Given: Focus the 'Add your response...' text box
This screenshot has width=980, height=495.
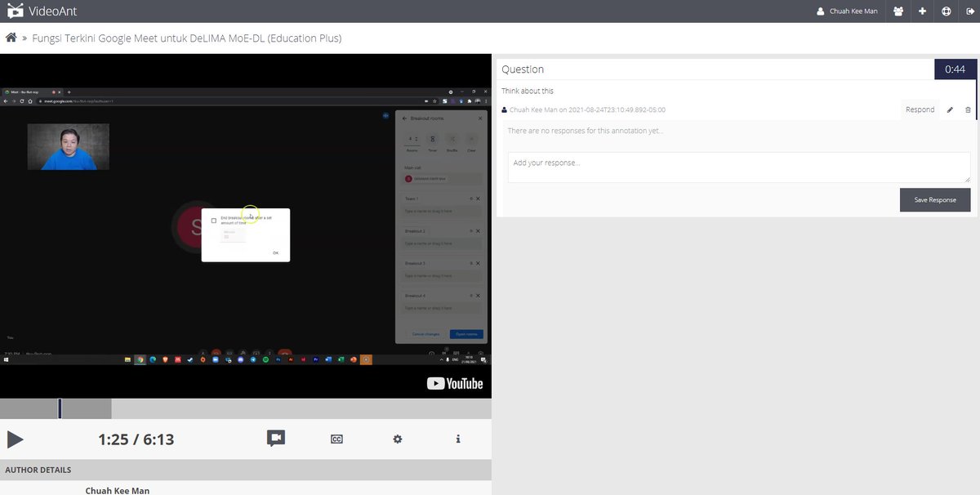Looking at the screenshot, I should pos(739,167).
